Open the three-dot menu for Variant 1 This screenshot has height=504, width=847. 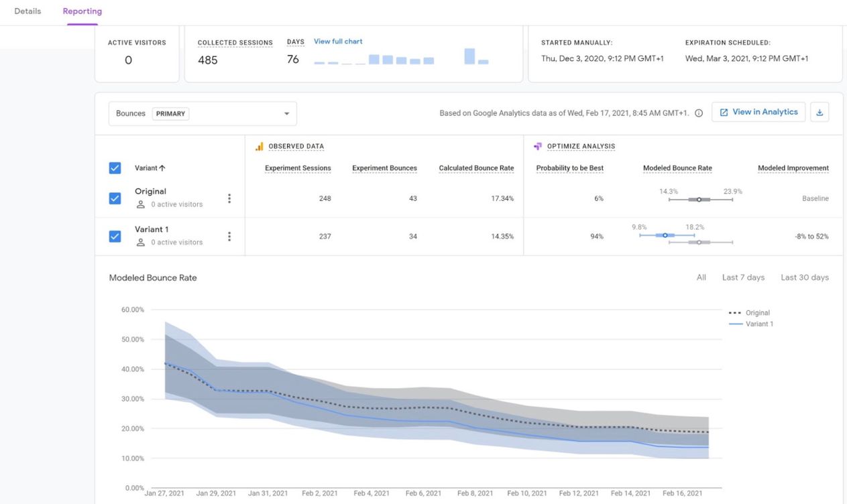tap(229, 237)
